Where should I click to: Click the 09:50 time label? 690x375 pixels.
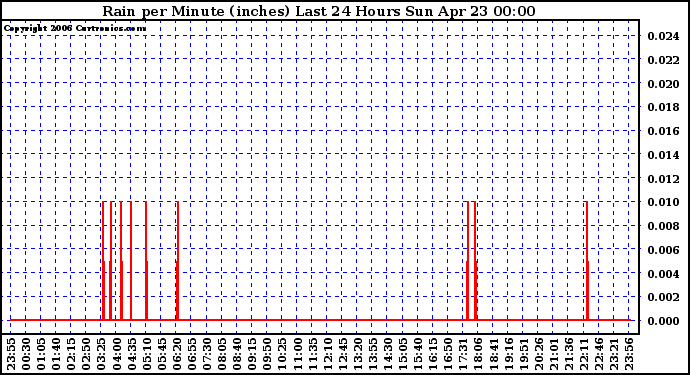pyautogui.click(x=267, y=354)
